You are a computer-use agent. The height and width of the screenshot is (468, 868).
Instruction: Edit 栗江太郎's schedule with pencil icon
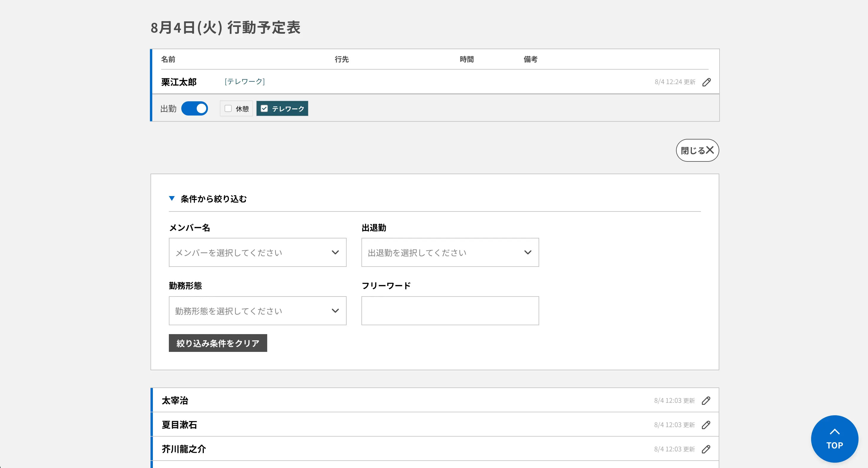(707, 82)
